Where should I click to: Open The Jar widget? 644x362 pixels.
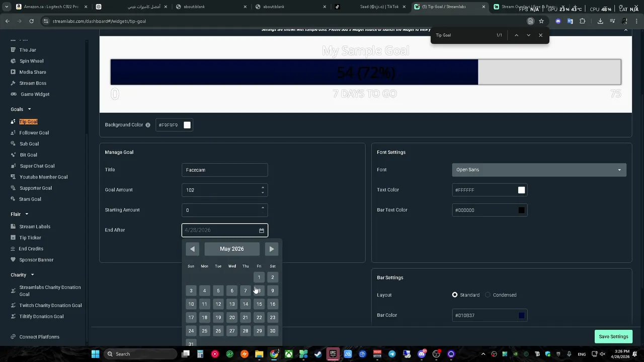pyautogui.click(x=28, y=50)
